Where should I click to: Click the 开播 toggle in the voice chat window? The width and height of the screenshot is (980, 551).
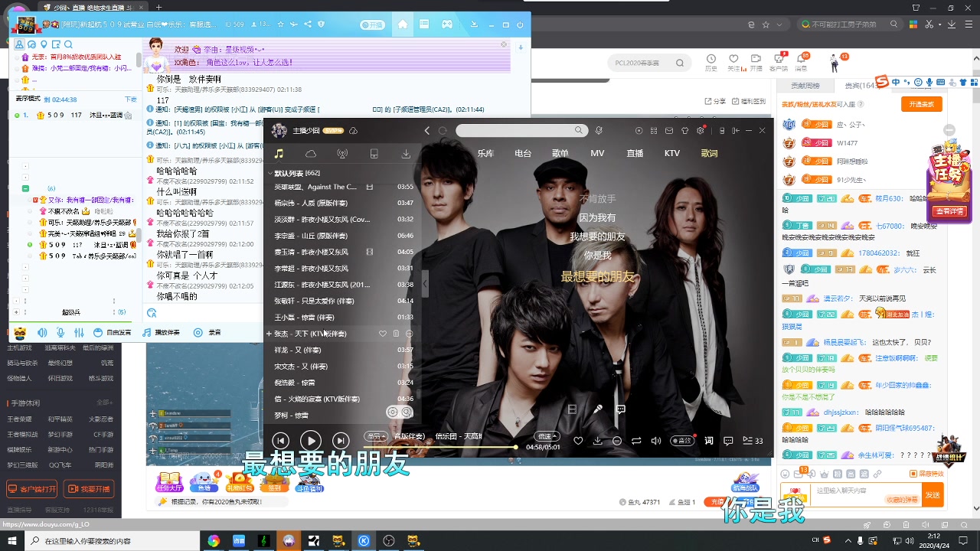tap(371, 24)
